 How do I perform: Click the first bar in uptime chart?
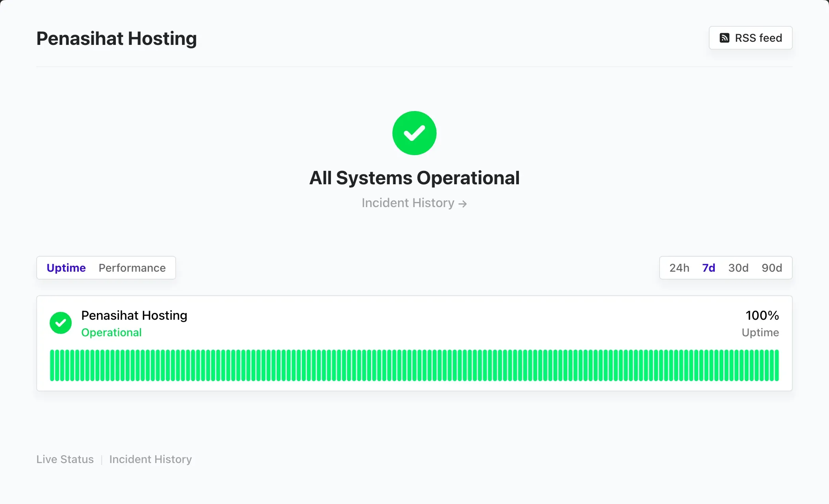coord(52,365)
